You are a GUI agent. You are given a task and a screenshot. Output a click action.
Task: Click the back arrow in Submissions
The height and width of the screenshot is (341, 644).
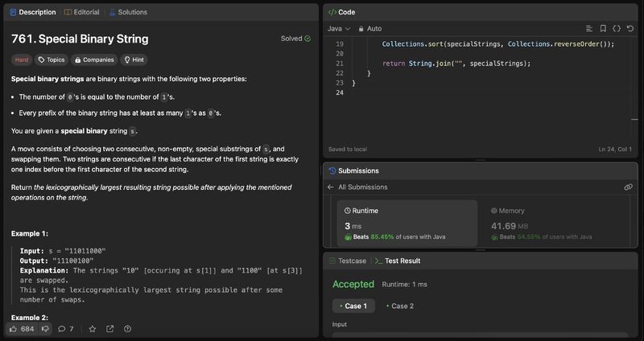point(331,187)
